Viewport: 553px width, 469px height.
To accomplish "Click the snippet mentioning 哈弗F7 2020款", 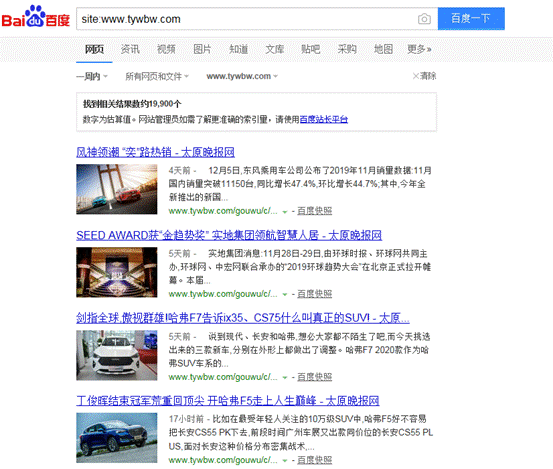I will pos(300,350).
